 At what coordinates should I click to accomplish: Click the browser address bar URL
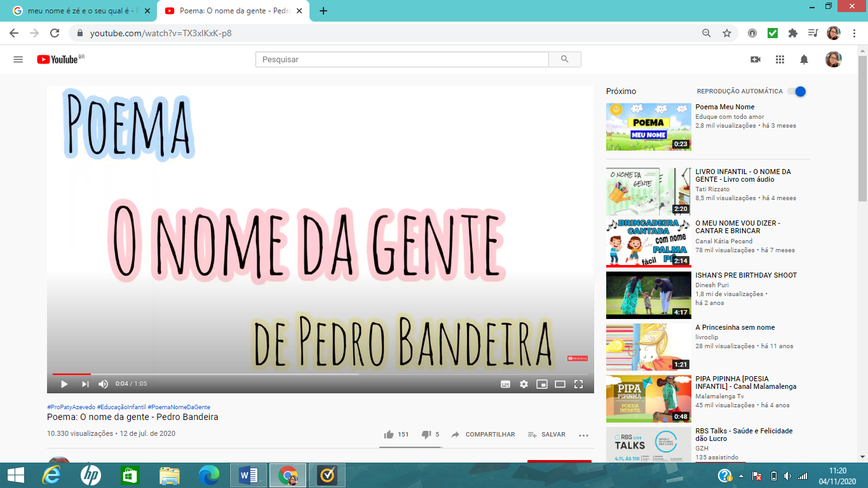tap(161, 33)
